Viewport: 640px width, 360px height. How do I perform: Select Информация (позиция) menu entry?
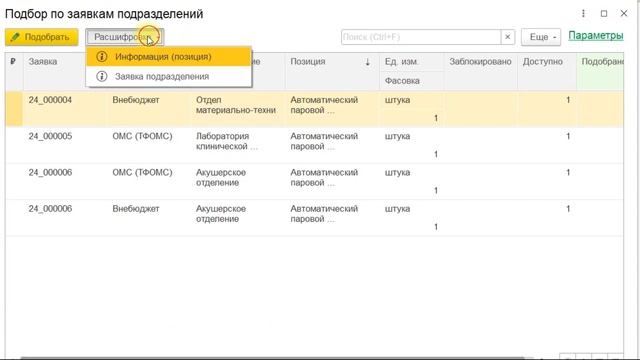pos(169,57)
